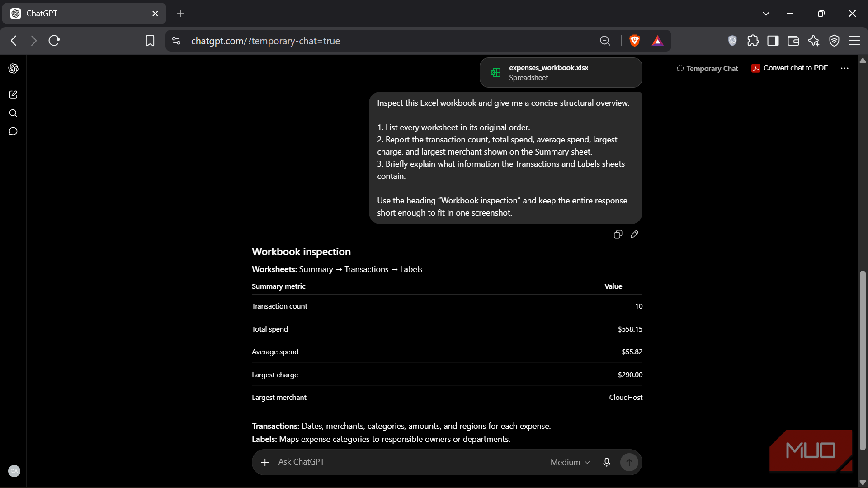Open the chat bubble icon in the sidebar

[x=13, y=131]
